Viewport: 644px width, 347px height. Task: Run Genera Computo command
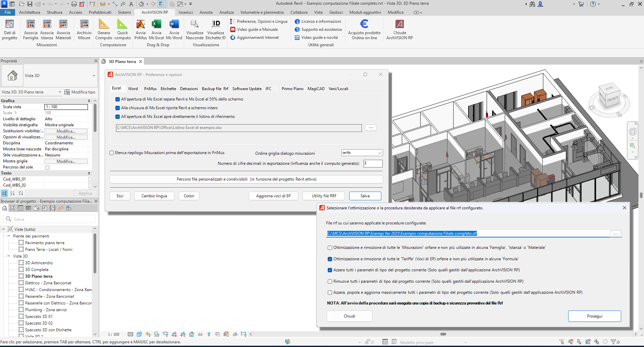[104, 29]
